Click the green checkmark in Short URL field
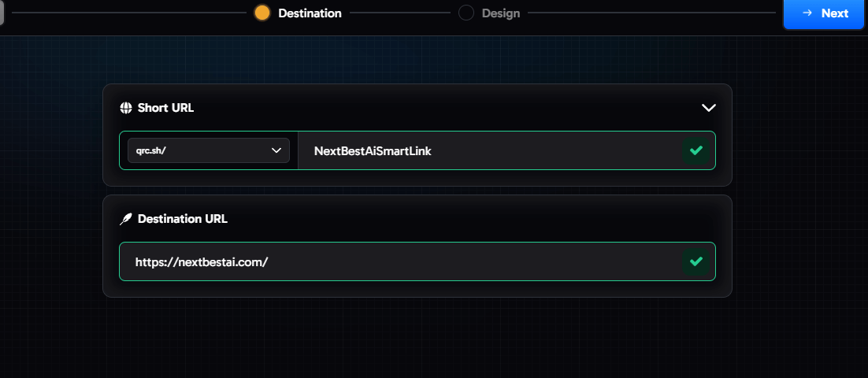Image resolution: width=868 pixels, height=378 pixels. point(696,150)
